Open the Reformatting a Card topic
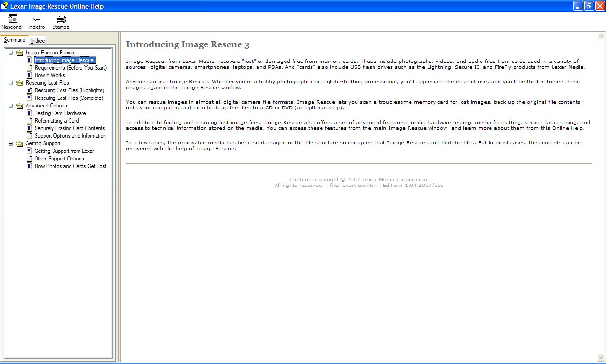606x364 pixels. pos(57,121)
